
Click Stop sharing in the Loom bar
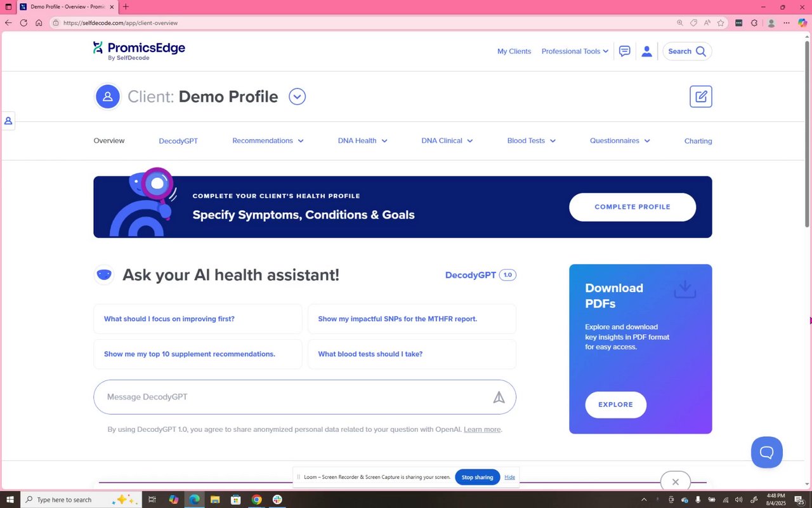(x=477, y=478)
